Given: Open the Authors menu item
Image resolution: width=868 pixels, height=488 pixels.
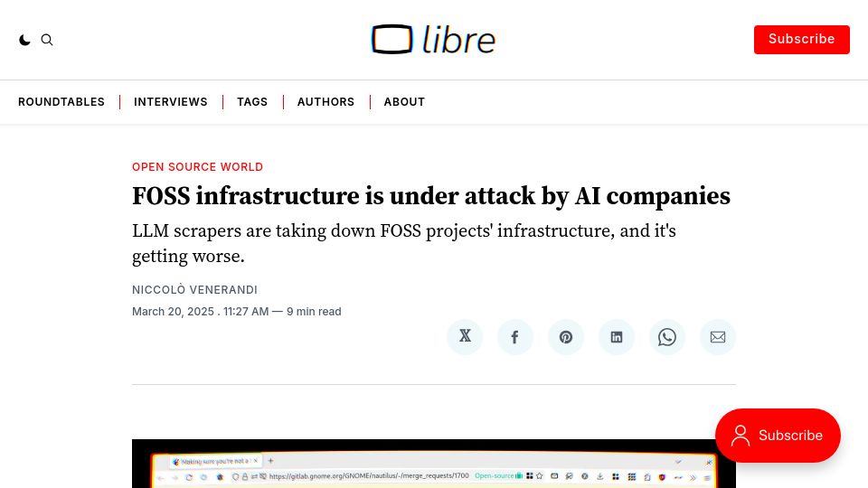Looking at the screenshot, I should (x=325, y=102).
